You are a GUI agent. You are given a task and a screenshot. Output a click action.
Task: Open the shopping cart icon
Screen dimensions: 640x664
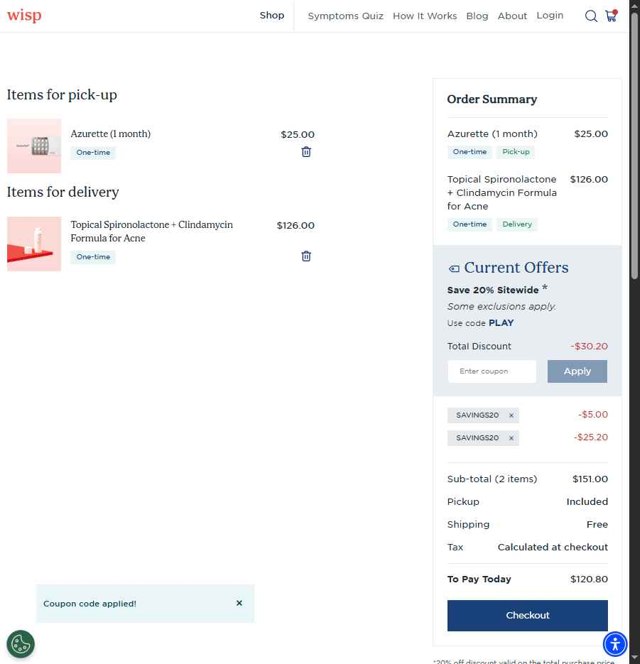[611, 16]
